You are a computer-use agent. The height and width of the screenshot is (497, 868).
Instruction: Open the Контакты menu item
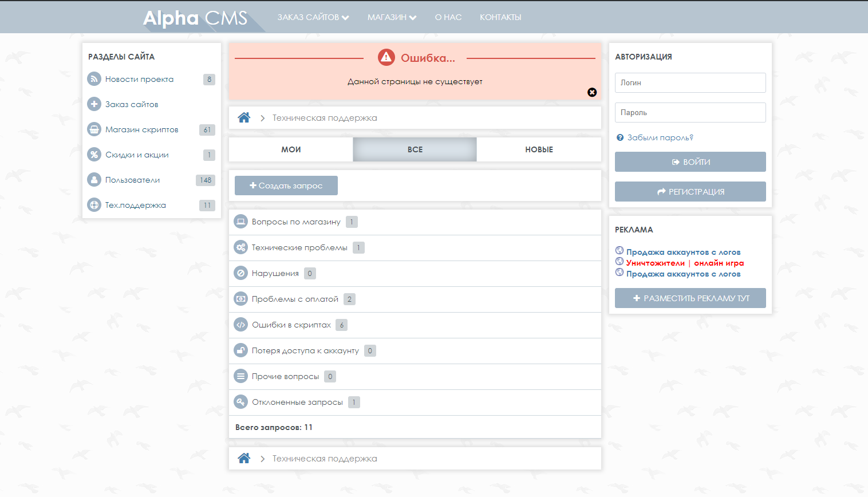(x=500, y=17)
